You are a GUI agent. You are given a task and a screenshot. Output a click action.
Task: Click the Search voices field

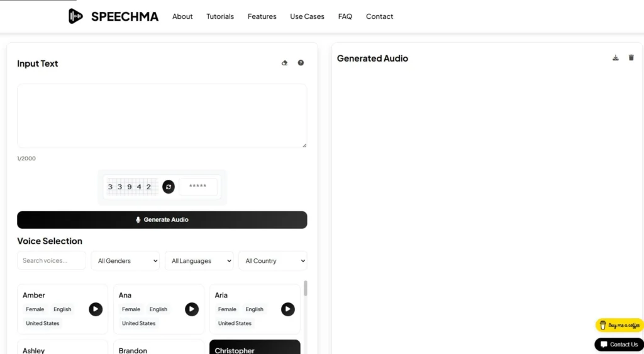(52, 260)
